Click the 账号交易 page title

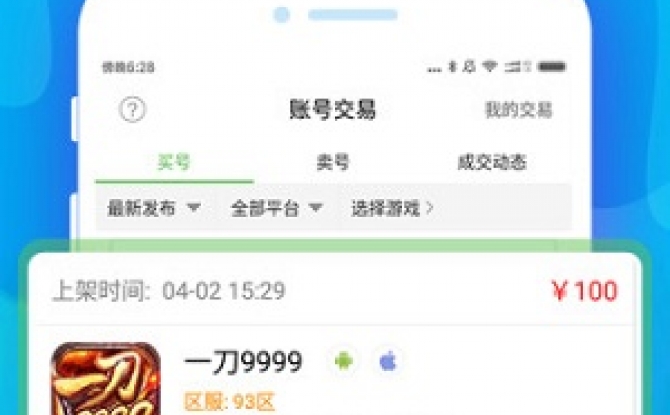(332, 109)
